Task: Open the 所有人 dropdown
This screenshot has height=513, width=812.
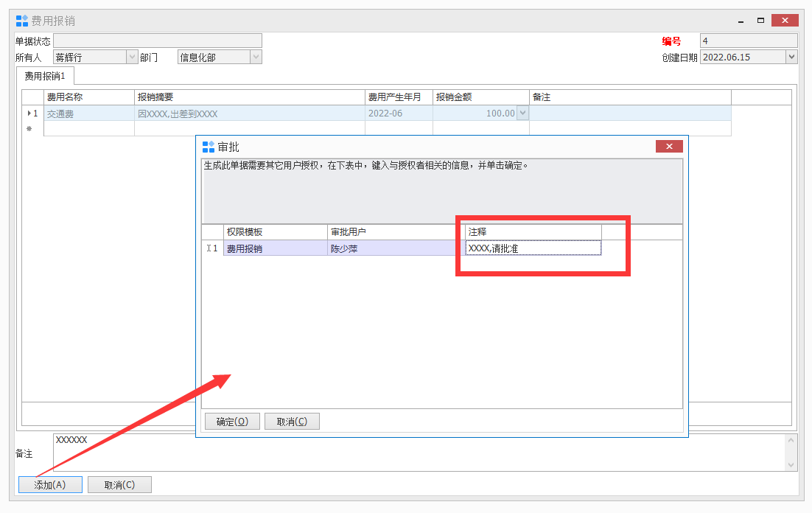Action: pos(132,57)
